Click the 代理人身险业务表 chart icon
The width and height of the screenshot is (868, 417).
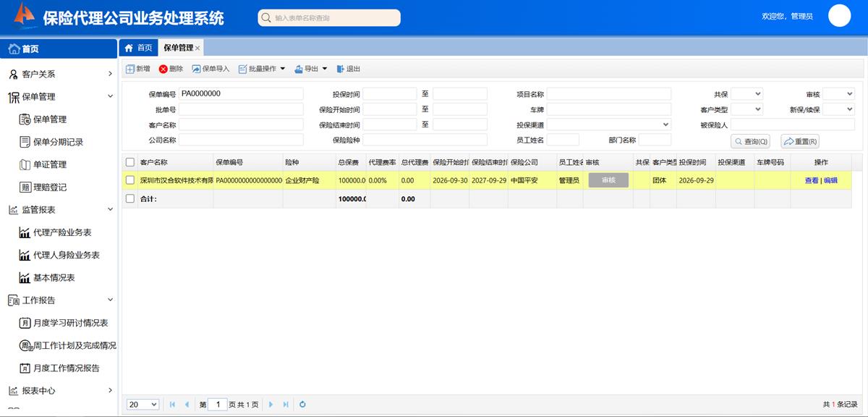click(x=25, y=255)
